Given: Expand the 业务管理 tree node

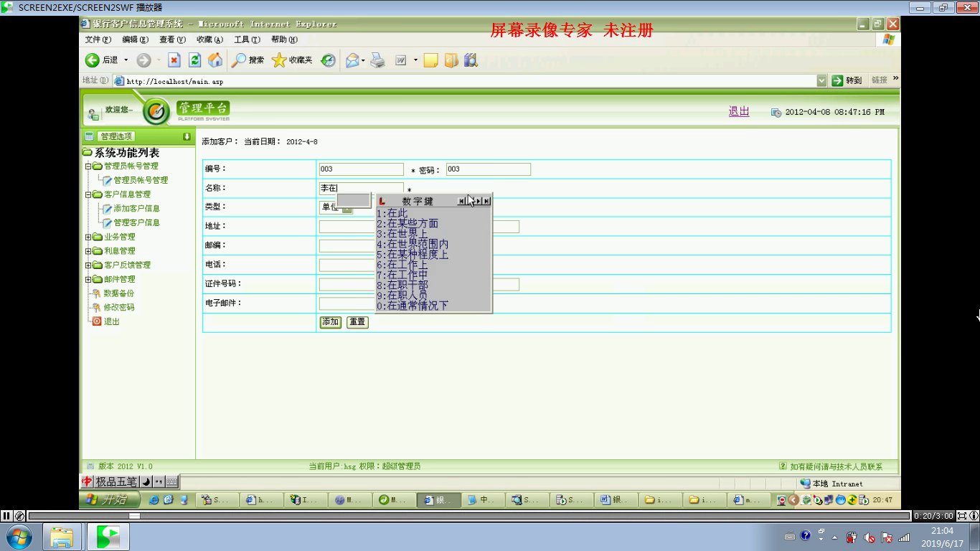Looking at the screenshot, I should 89,237.
